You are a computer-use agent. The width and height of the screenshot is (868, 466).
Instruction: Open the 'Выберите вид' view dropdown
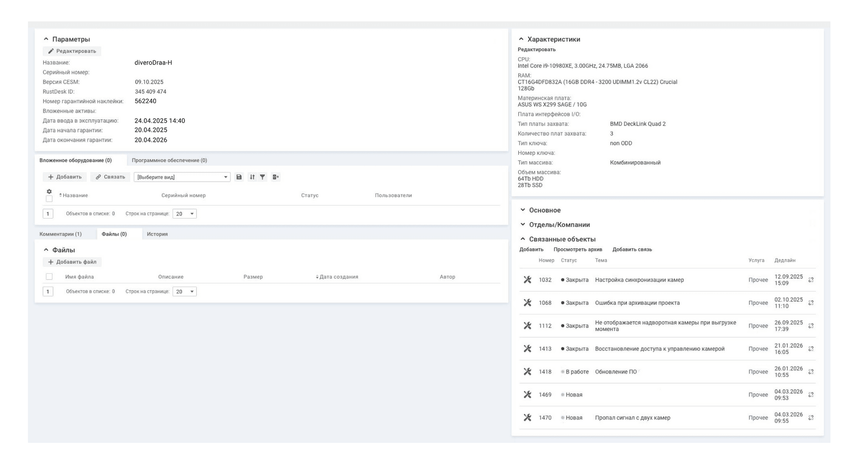point(182,177)
